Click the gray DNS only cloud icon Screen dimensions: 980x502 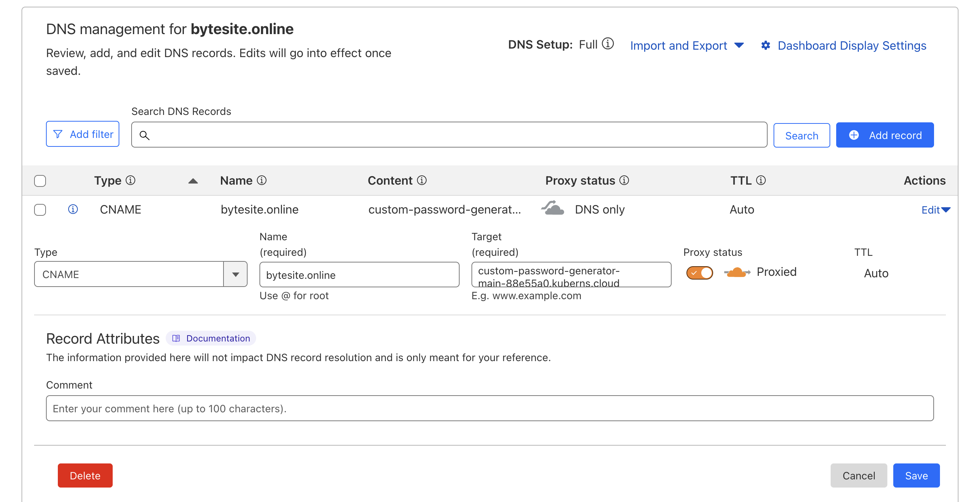tap(552, 208)
